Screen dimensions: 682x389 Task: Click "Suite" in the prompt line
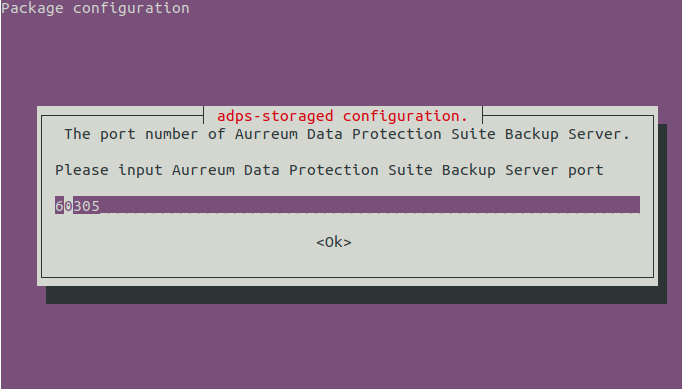[410, 170]
